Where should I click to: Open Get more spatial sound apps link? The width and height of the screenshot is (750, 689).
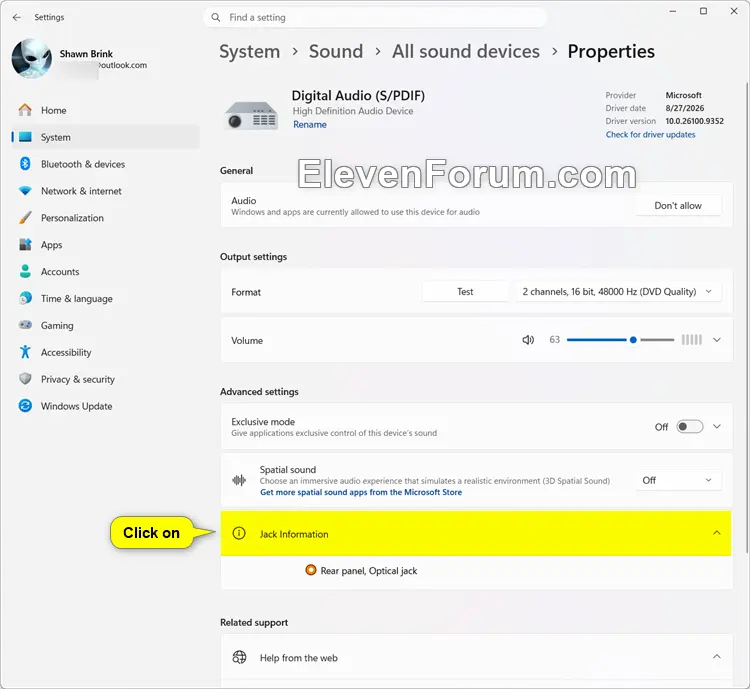[361, 492]
